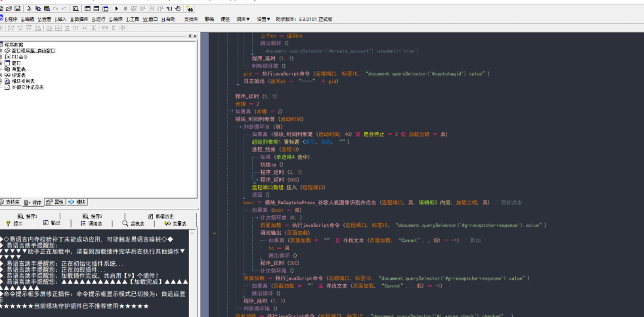Expand the 窗口程序集_启动窗口 tree node

(2, 51)
